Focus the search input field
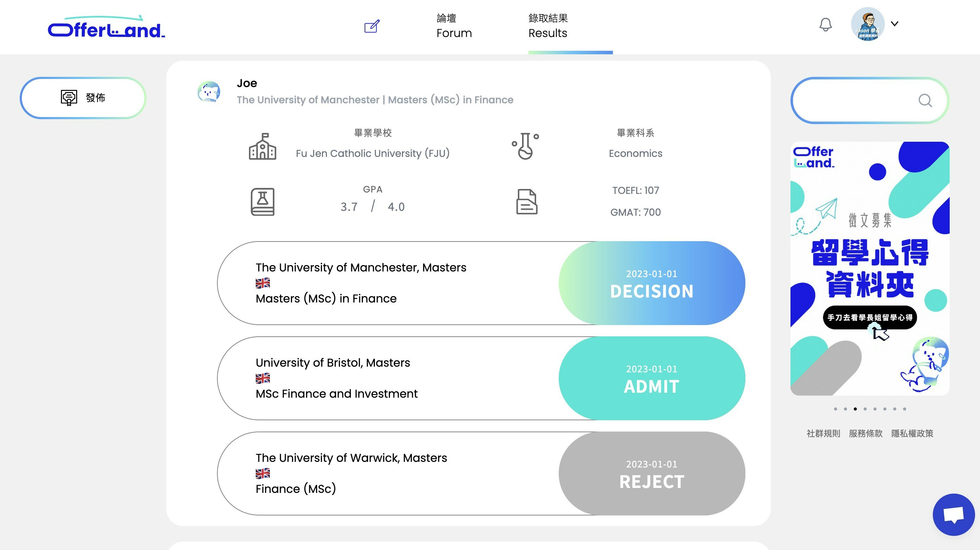The width and height of the screenshot is (980, 550). [x=870, y=100]
